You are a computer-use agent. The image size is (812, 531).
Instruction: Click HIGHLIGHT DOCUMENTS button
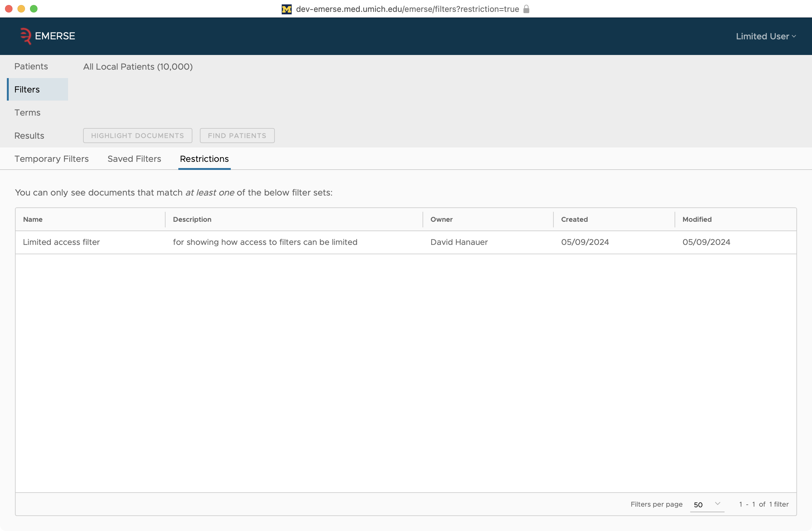[x=137, y=136]
